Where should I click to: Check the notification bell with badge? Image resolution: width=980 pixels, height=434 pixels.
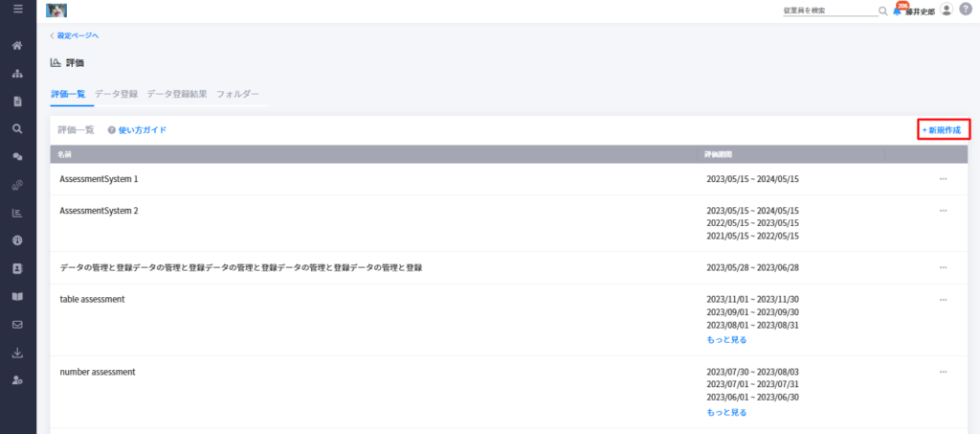[x=898, y=10]
